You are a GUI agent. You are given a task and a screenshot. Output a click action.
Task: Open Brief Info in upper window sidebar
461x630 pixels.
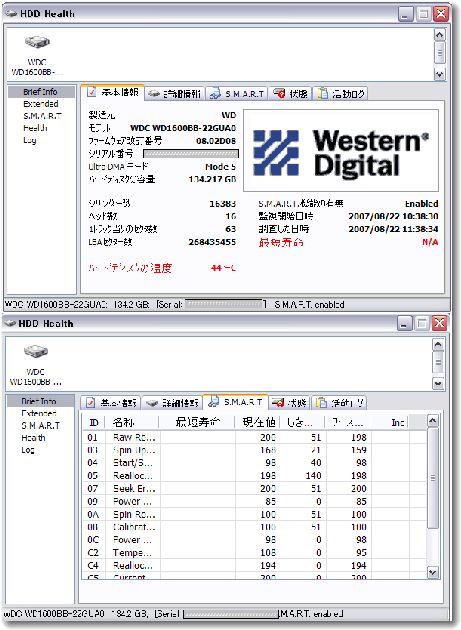click(x=41, y=92)
